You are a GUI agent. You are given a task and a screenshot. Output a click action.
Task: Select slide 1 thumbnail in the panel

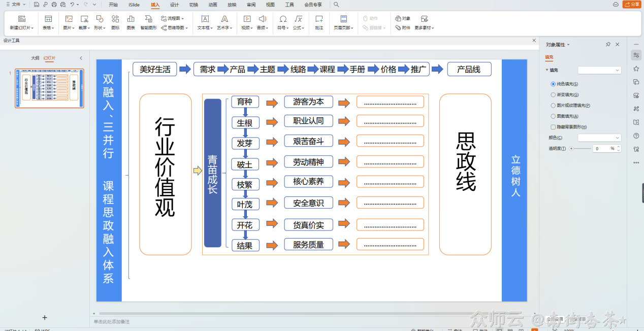click(x=49, y=87)
